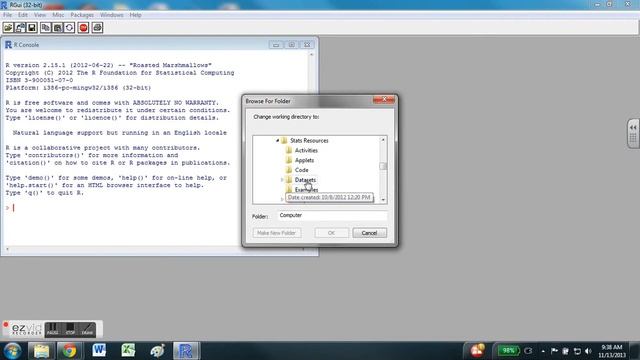The image size is (640, 360).
Task: Open the View menu
Action: coord(40,15)
